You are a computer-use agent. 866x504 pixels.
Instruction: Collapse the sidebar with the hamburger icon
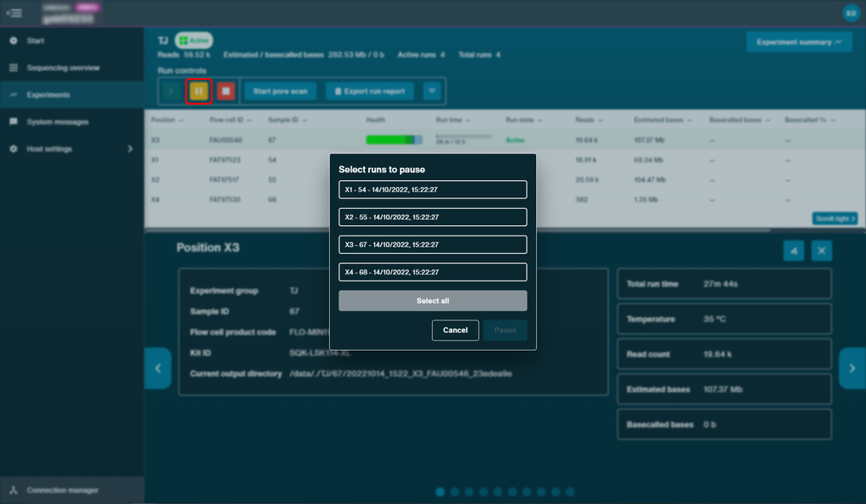15,13
